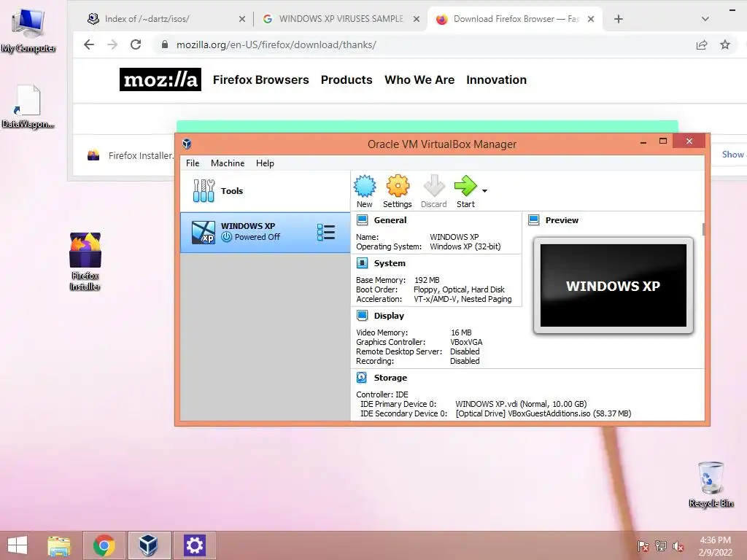The image size is (747, 560).
Task: Click VirtualBox icon in taskbar
Action: click(x=149, y=545)
